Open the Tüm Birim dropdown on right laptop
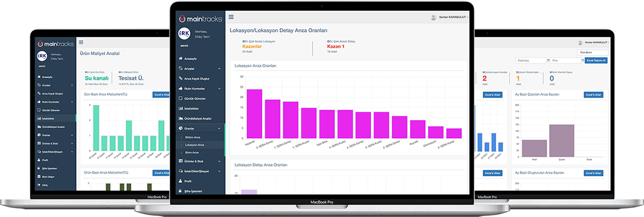The width and height of the screenshot is (644, 217). point(593,53)
